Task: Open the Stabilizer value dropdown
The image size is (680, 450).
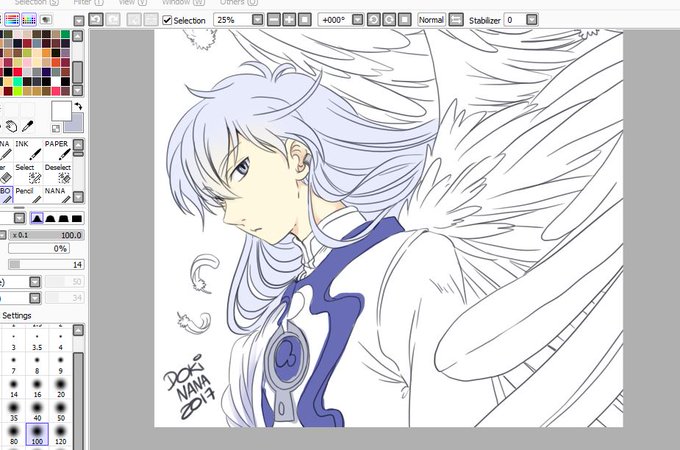Action: click(532, 20)
